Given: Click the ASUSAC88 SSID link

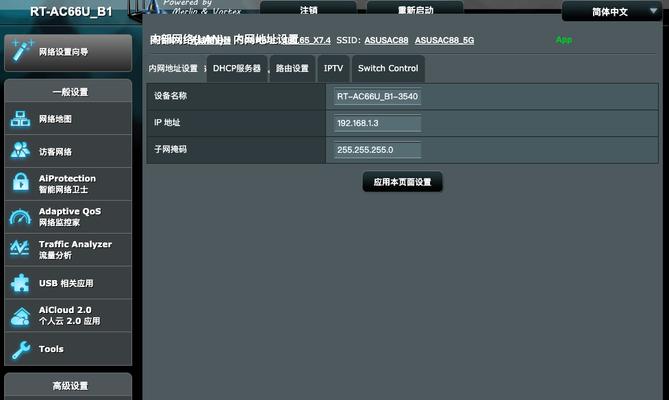Looking at the screenshot, I should (x=386, y=40).
